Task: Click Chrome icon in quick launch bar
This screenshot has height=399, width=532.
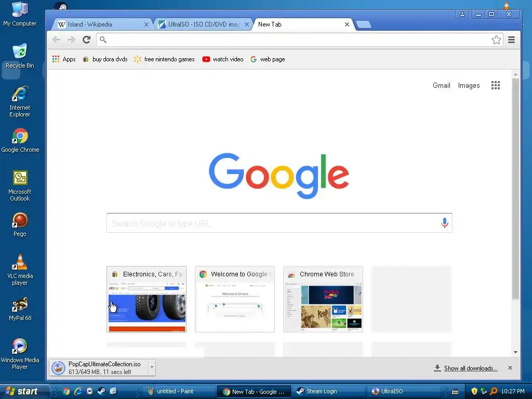Action: pyautogui.click(x=66, y=391)
